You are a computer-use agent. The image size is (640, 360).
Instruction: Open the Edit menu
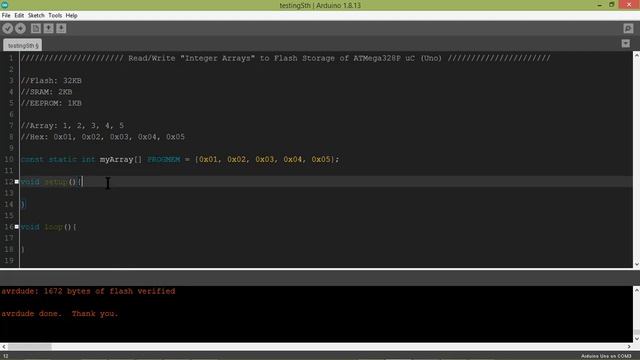19,16
